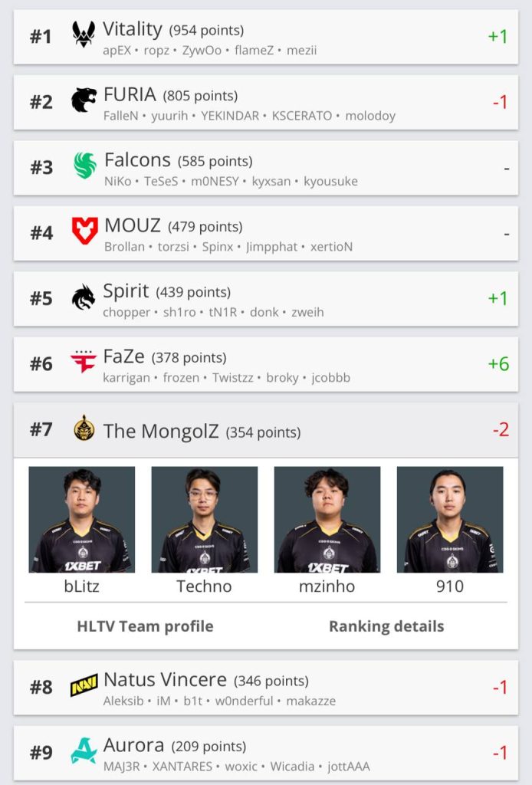The height and width of the screenshot is (785, 532).
Task: Click the Aurora teal logo icon
Action: tap(84, 751)
